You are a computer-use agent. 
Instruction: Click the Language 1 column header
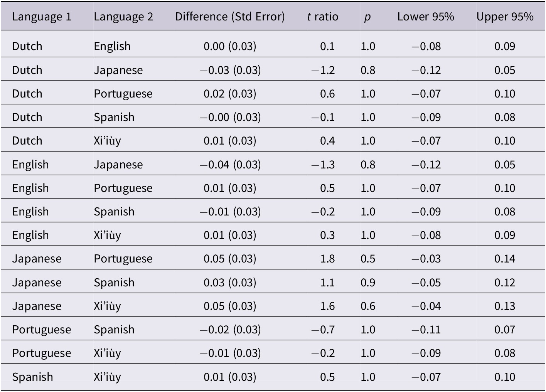pos(42,17)
